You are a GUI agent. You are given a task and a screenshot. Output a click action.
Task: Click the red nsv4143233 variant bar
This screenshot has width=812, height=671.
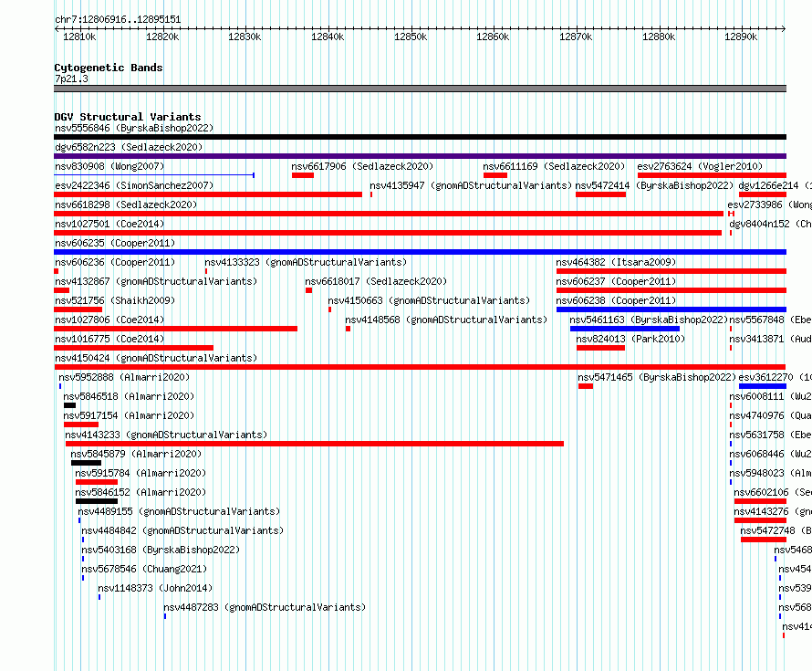coord(315,444)
